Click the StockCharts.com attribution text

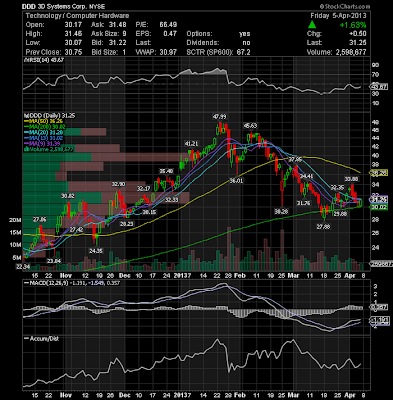[x=345, y=6]
